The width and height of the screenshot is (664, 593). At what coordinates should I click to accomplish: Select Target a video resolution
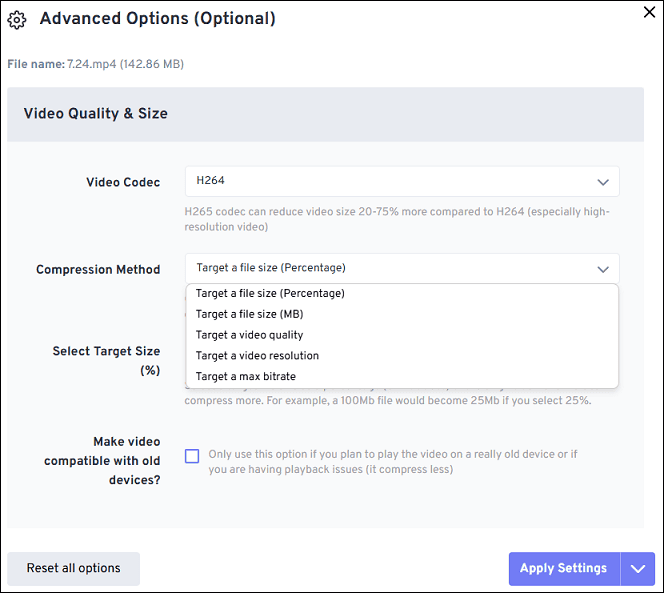(x=402, y=355)
